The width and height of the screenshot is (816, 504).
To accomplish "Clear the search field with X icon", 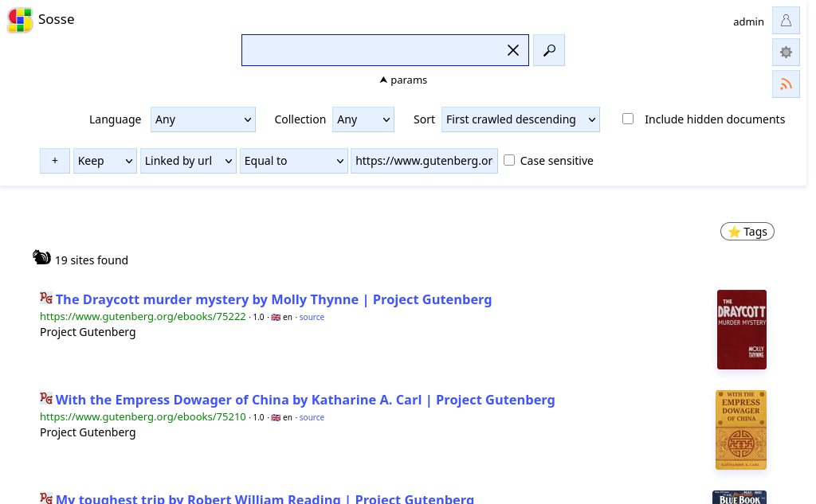I will click(x=512, y=50).
